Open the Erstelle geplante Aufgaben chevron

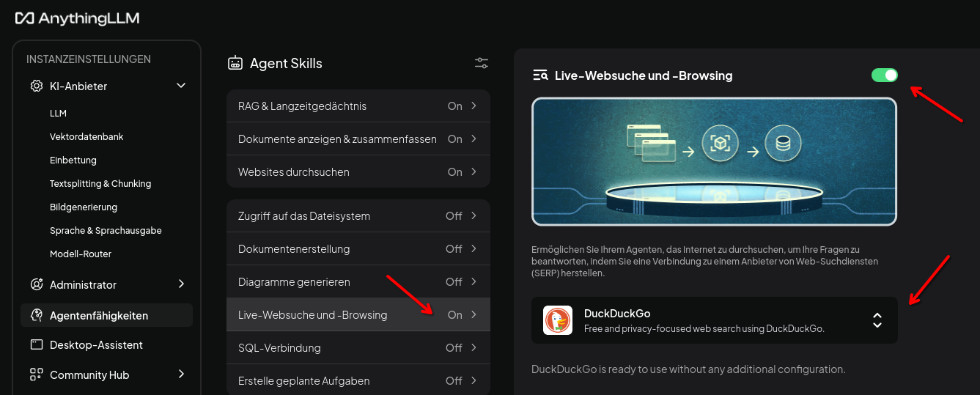[474, 380]
